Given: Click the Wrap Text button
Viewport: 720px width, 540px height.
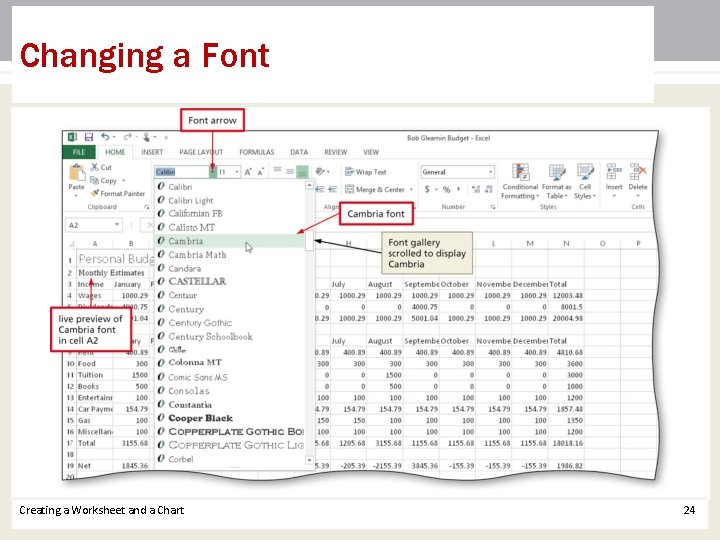Looking at the screenshot, I should pyautogui.click(x=366, y=172).
